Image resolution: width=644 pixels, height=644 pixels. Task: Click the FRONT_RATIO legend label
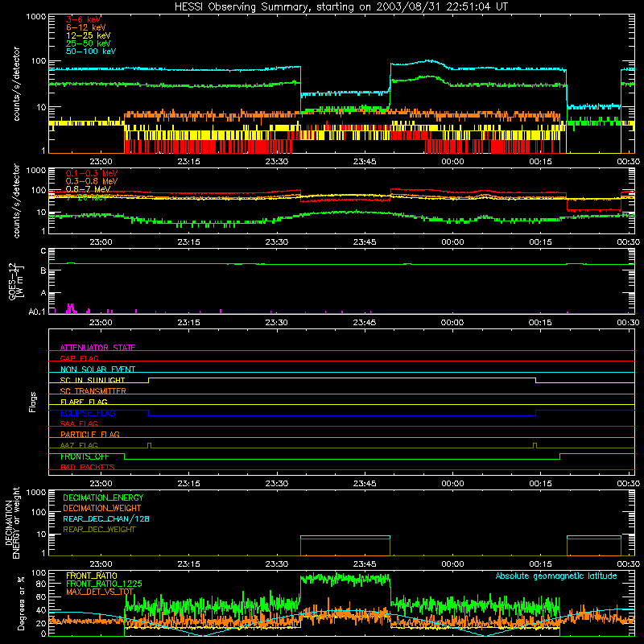coord(92,576)
